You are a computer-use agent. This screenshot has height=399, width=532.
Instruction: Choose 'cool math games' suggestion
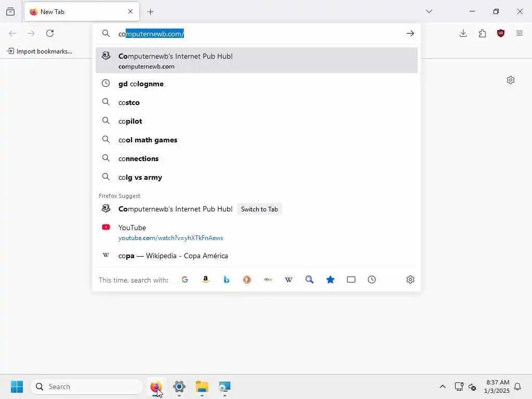pos(257,140)
